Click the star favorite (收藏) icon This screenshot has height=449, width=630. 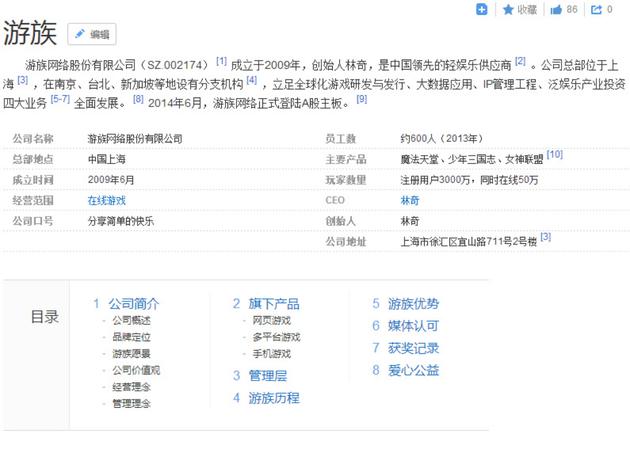[508, 10]
